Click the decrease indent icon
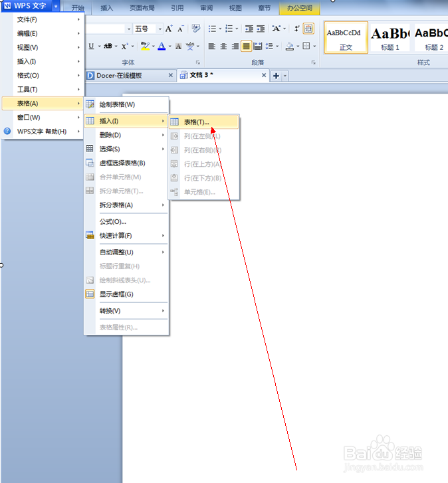Image resolution: width=448 pixels, height=483 pixels. click(x=249, y=29)
